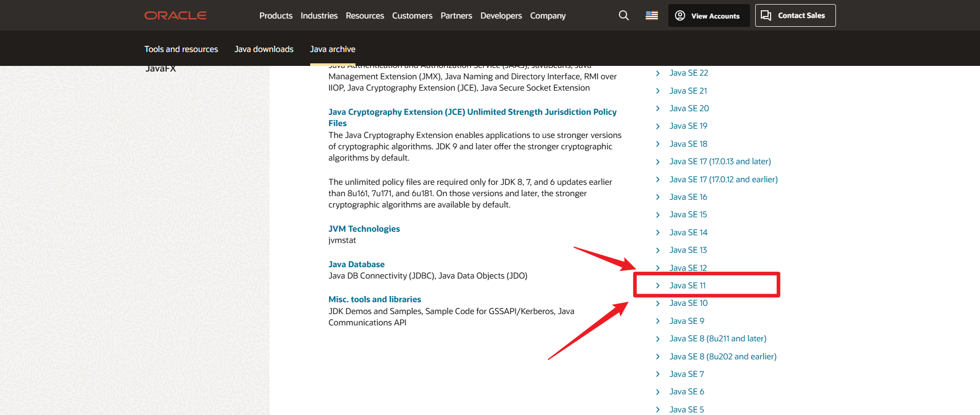Go to Java SE 22 archive
980x415 pixels.
click(x=689, y=73)
